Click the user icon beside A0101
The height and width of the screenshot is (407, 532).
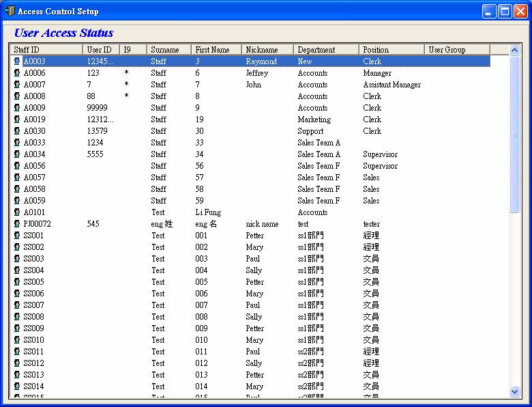pyautogui.click(x=17, y=212)
